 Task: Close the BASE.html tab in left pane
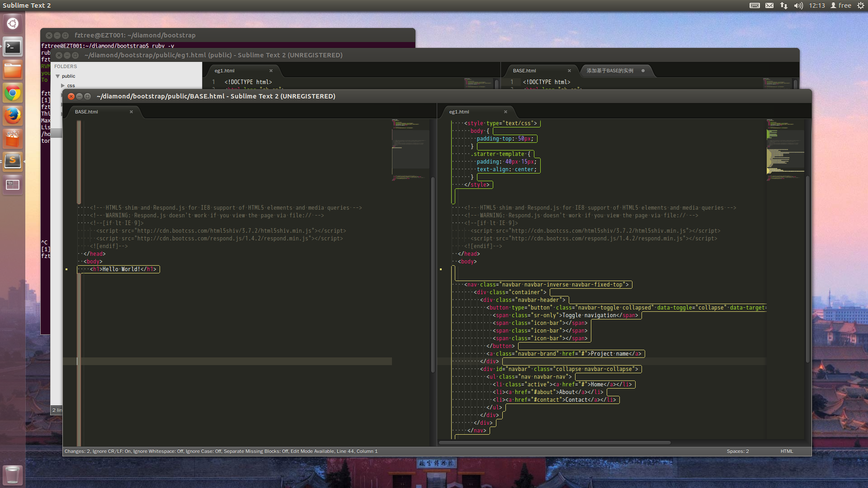pos(131,112)
